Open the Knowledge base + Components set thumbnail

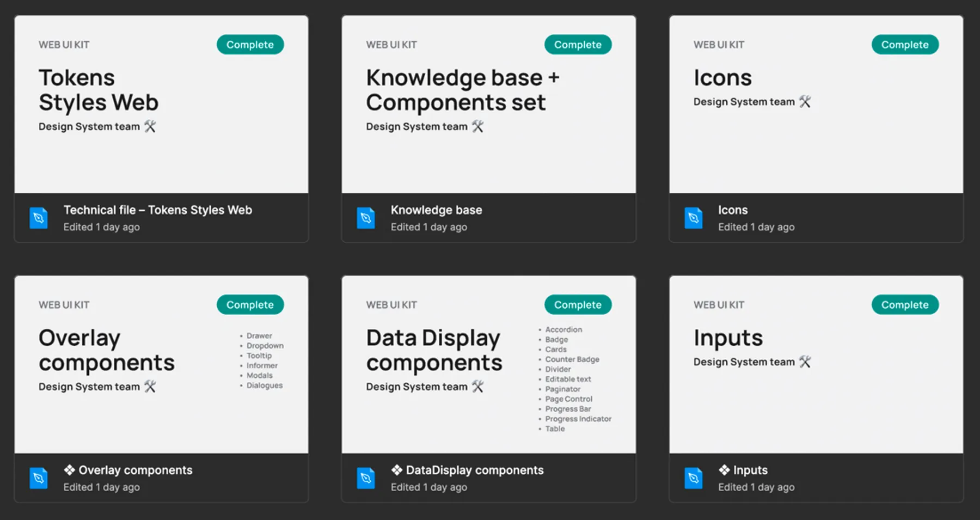(489, 104)
